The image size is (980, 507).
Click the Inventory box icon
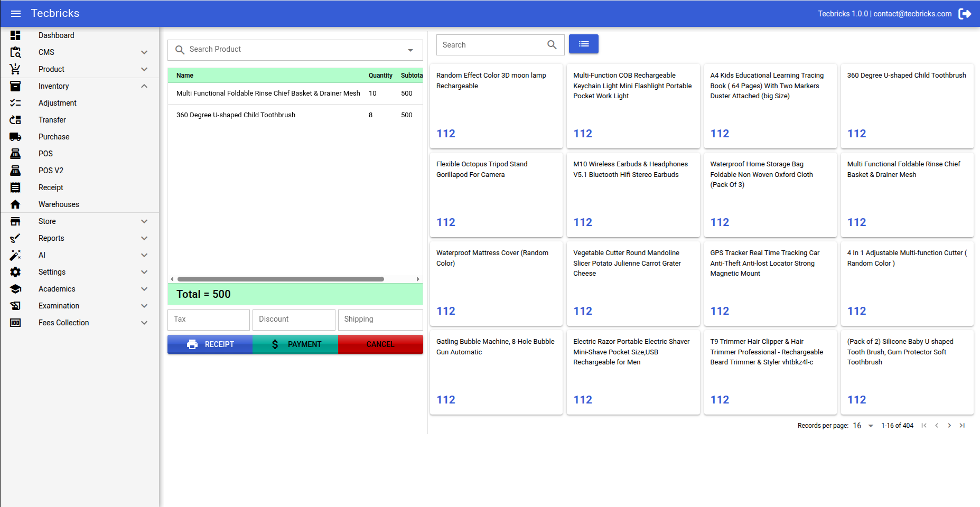[15, 86]
